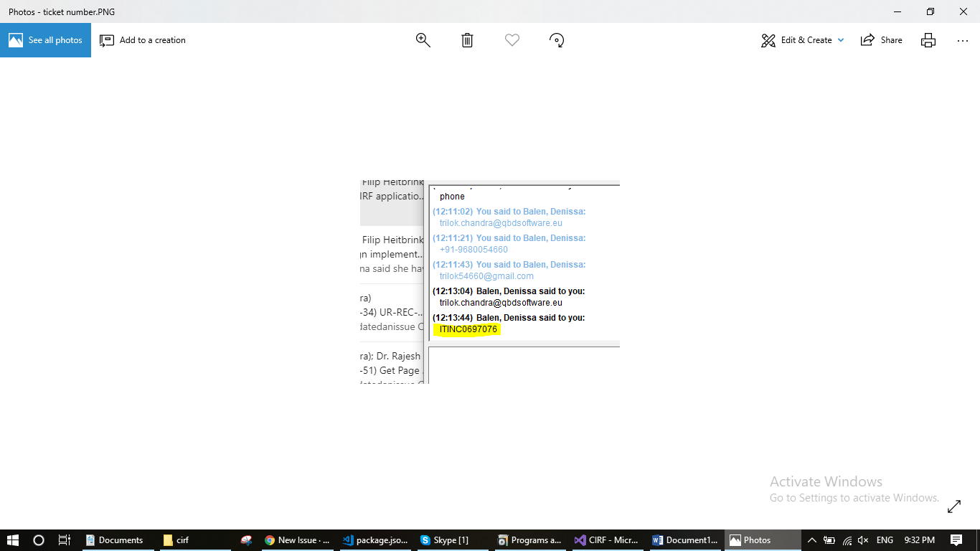Select the zoom magnifier in Photos toolbar
The width and height of the screenshot is (980, 551).
(423, 40)
